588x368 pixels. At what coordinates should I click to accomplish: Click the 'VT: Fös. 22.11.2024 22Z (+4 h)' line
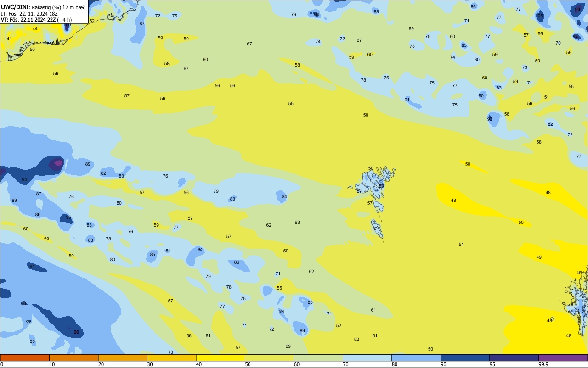[36, 20]
